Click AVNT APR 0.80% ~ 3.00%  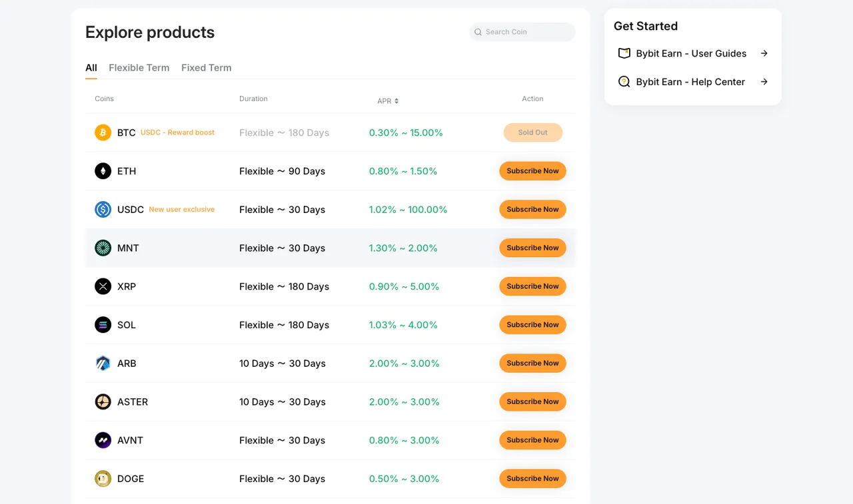[x=405, y=440]
